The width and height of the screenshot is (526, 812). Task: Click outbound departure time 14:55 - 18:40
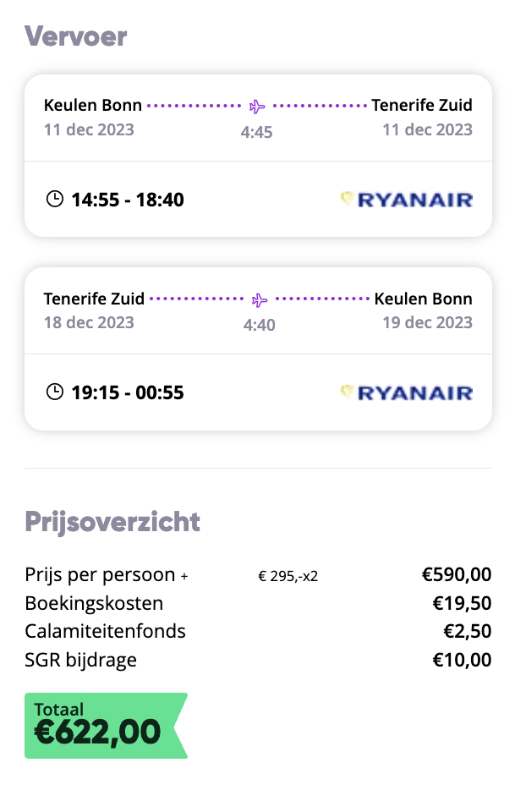pyautogui.click(x=128, y=200)
